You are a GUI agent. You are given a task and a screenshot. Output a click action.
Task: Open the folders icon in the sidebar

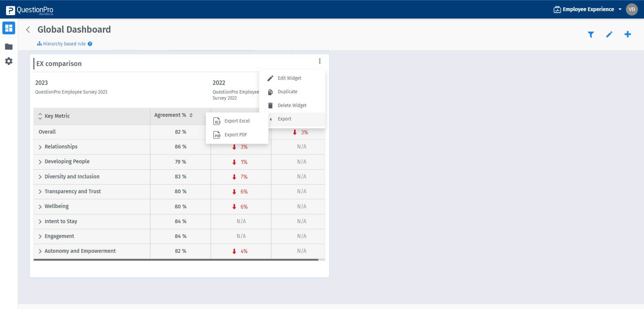click(8, 46)
